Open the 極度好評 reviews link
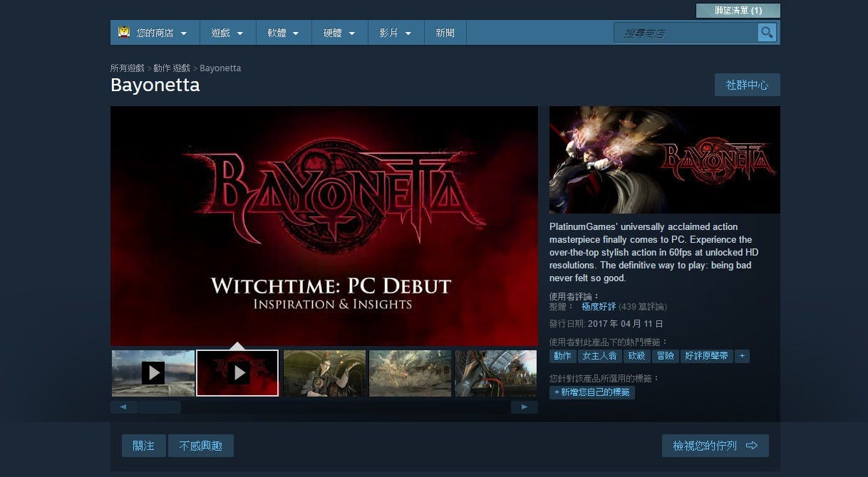Screen dimensions: 868x477 (x=599, y=307)
